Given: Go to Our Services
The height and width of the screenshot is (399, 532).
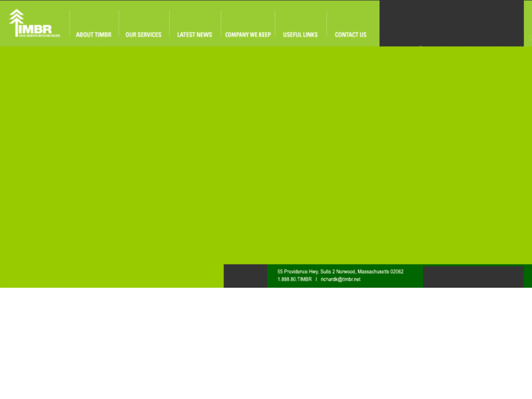Looking at the screenshot, I should coord(143,34).
